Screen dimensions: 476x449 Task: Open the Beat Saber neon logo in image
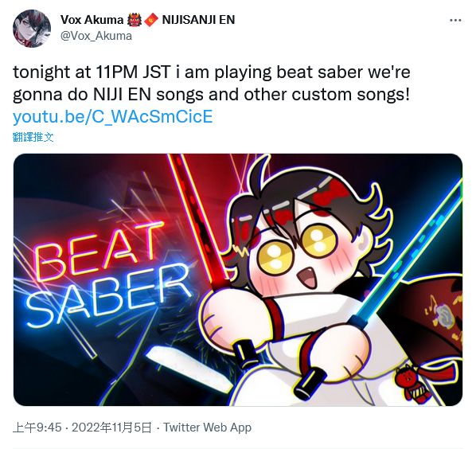pos(107,271)
